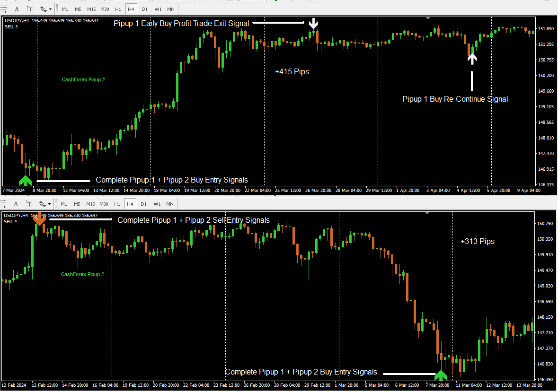Click the gray chart shift marker atop upper chart

click(428, 18)
